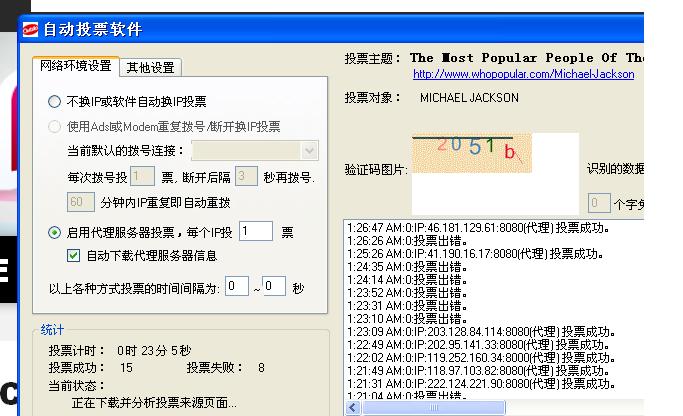
Task: Select 不换IP或软件自动换IP投票 radio option
Action: [54, 102]
